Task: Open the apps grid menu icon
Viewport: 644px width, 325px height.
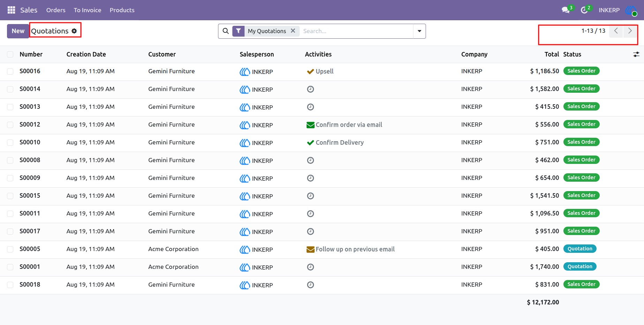Action: click(11, 10)
